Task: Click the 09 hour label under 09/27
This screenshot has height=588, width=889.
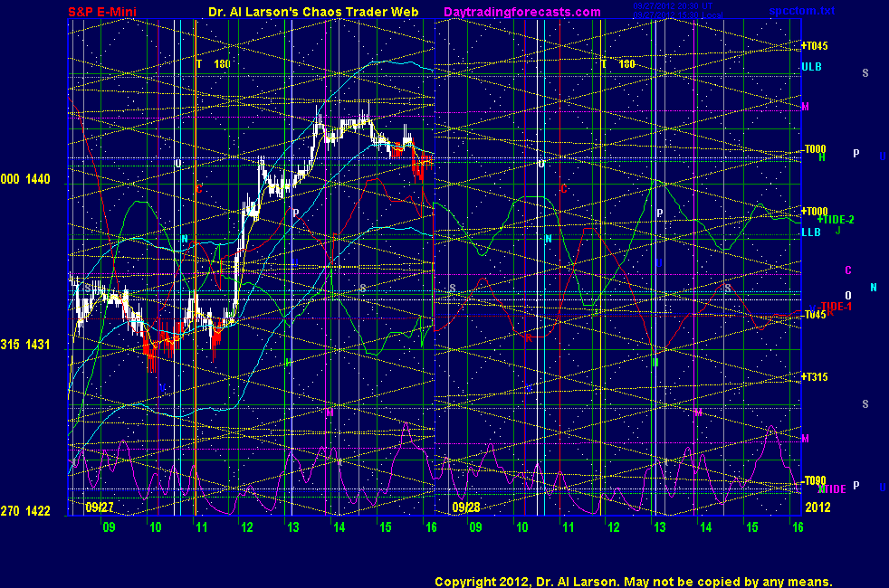Action: (x=109, y=527)
